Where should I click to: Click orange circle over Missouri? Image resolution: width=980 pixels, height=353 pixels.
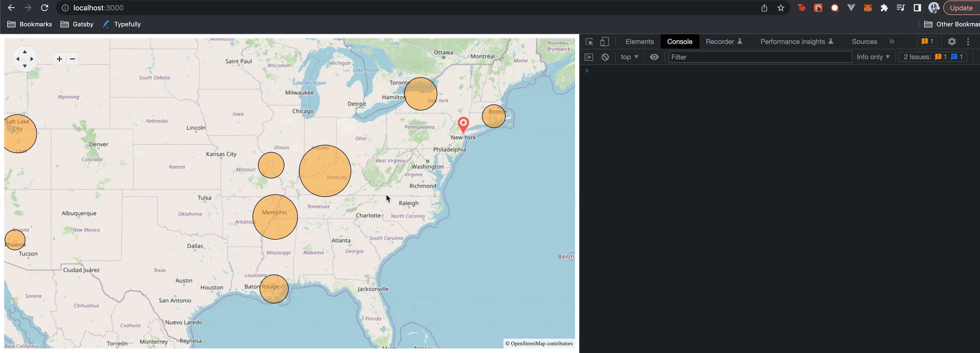click(271, 165)
